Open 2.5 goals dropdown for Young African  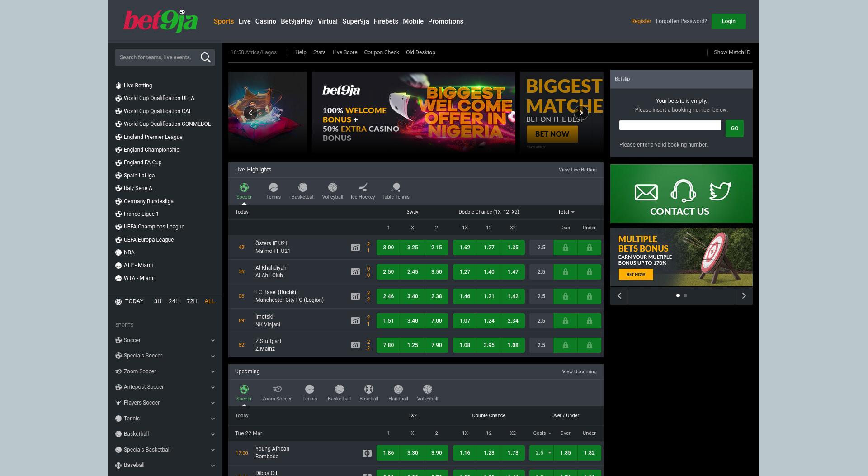pyautogui.click(x=542, y=453)
